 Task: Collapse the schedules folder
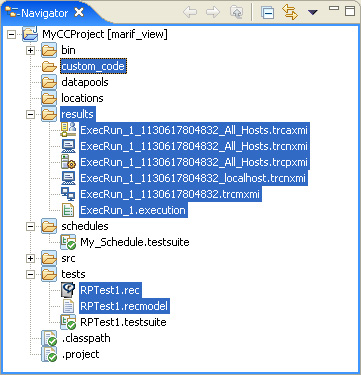[x=31, y=226]
